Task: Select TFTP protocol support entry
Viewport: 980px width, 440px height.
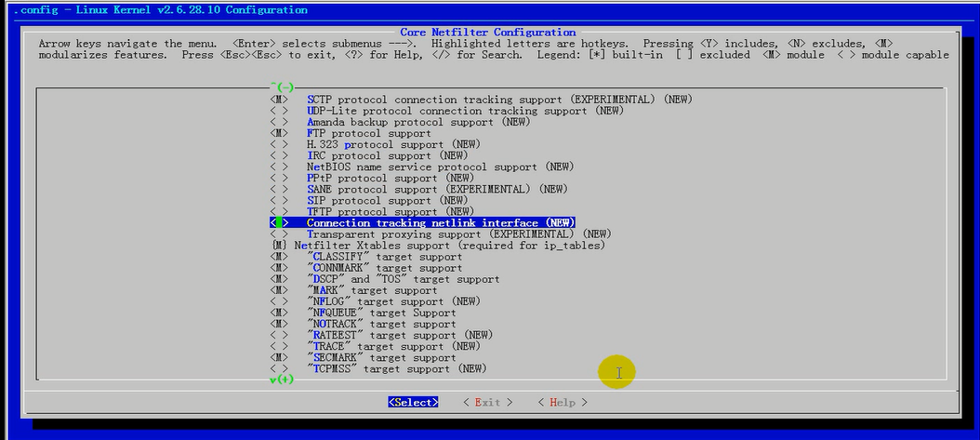Action: click(x=390, y=212)
